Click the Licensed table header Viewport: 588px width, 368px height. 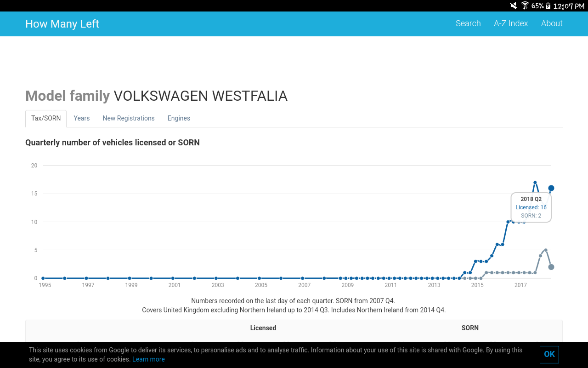click(263, 328)
